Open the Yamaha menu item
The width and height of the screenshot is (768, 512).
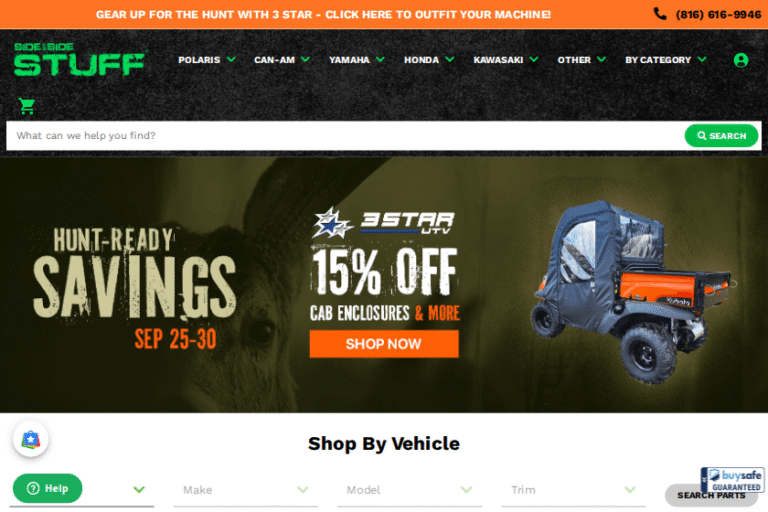[x=357, y=60]
